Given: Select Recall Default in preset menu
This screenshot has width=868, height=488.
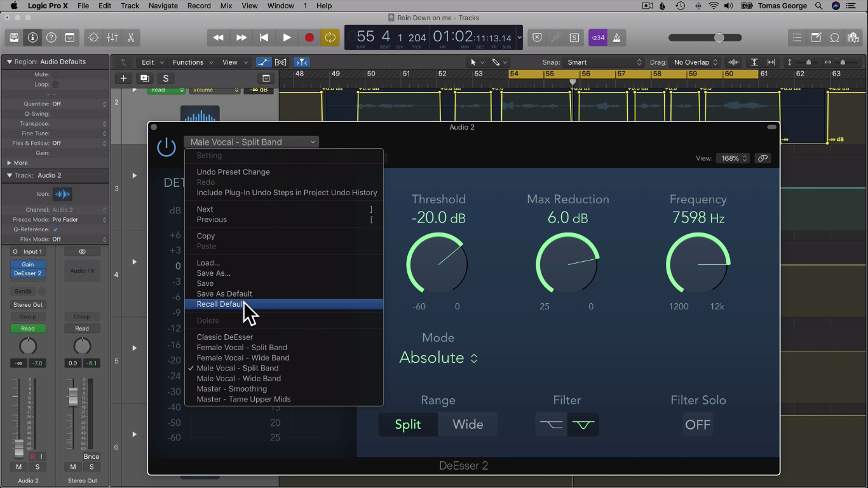Looking at the screenshot, I should tap(284, 304).
